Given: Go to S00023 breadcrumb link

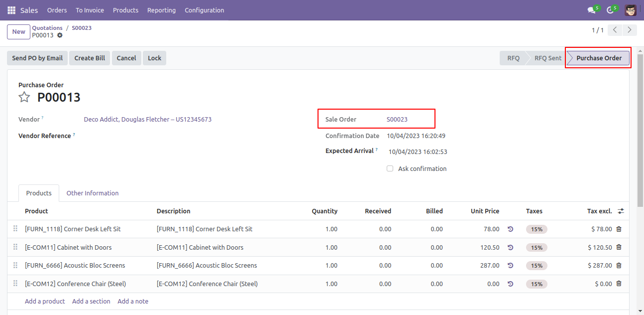Looking at the screenshot, I should 82,28.
